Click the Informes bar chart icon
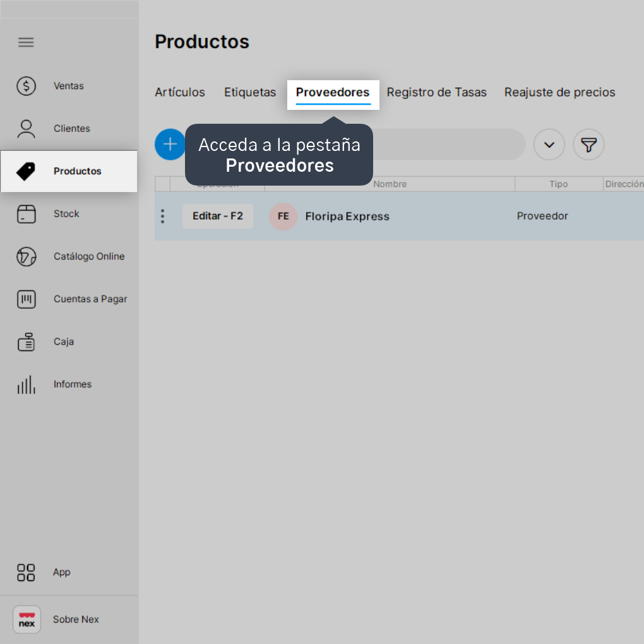The image size is (644, 644). click(x=27, y=385)
